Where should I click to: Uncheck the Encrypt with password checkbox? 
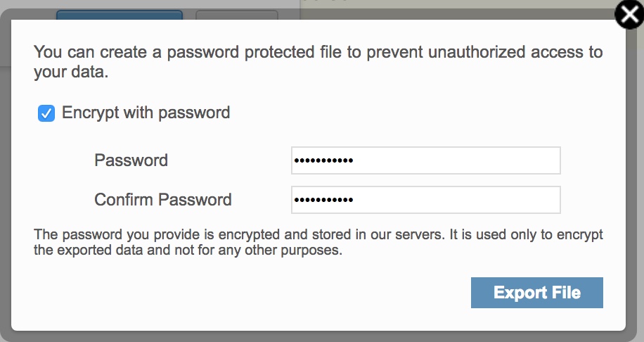click(x=46, y=113)
